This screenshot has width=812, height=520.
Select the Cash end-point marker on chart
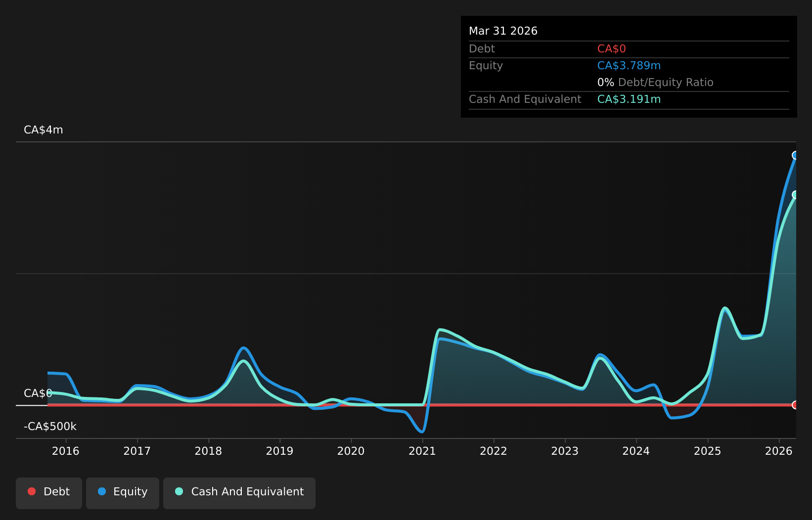(x=795, y=195)
